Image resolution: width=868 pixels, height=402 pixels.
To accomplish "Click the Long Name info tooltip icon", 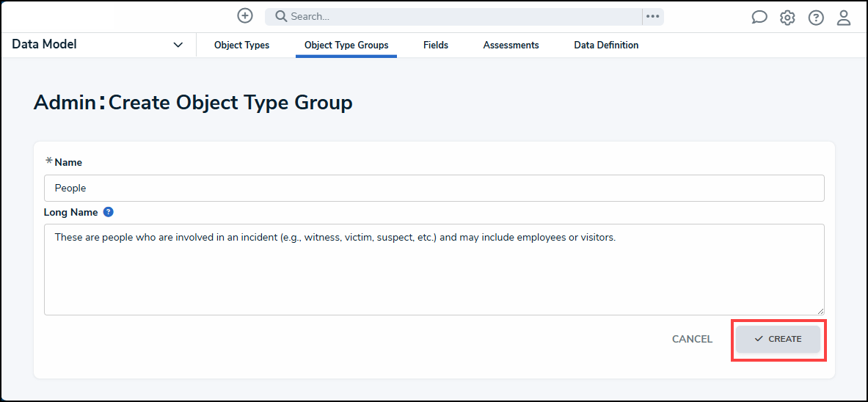I will click(x=109, y=212).
